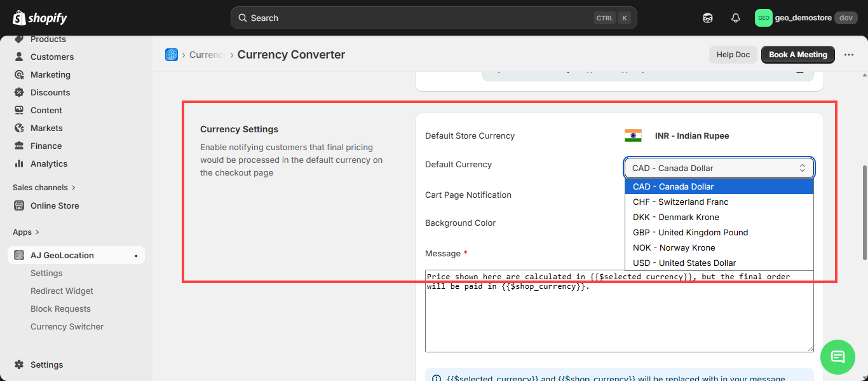Click the Book A Meeting button

click(797, 55)
